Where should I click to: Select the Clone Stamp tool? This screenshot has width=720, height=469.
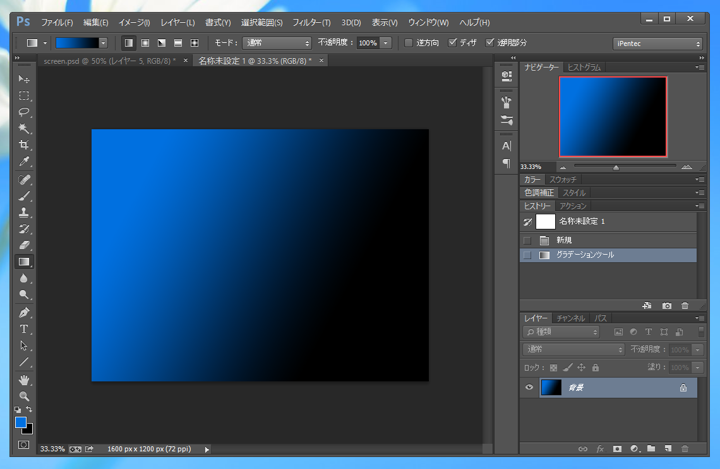tap(24, 212)
